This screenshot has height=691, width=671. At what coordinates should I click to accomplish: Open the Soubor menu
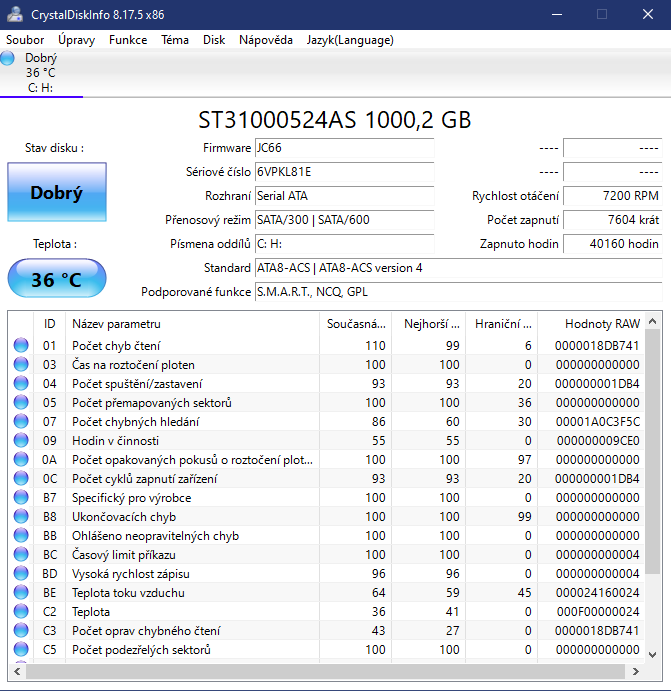click(25, 40)
